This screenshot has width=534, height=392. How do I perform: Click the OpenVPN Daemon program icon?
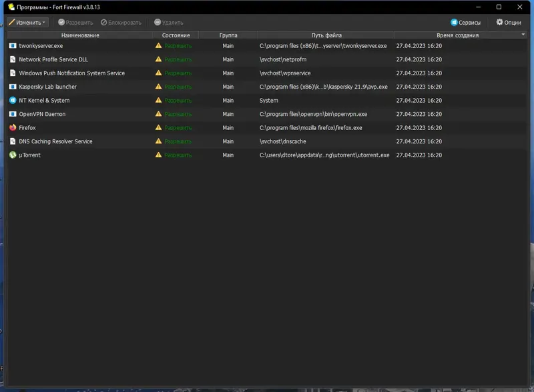[x=13, y=114]
